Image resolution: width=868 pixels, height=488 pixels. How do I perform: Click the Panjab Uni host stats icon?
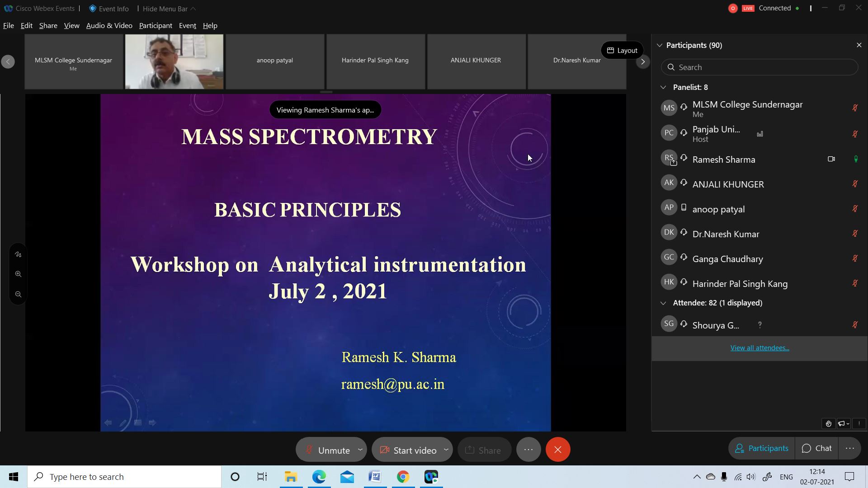tap(760, 134)
